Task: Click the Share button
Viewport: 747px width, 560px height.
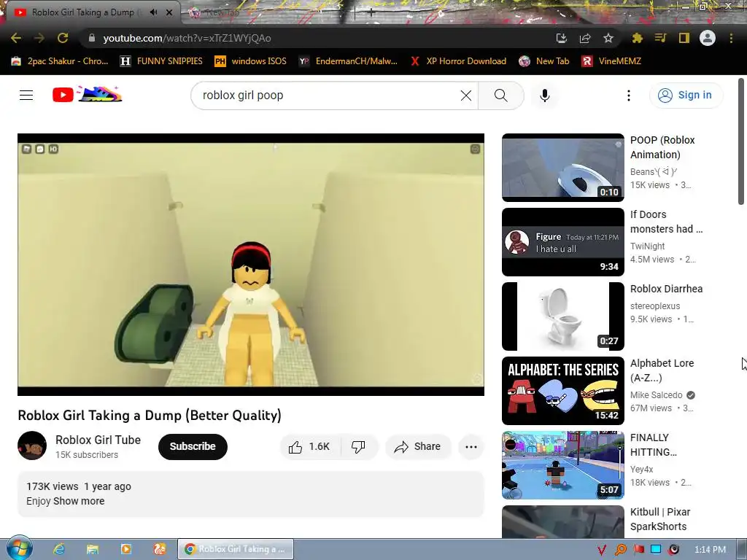Action: pyautogui.click(x=417, y=447)
